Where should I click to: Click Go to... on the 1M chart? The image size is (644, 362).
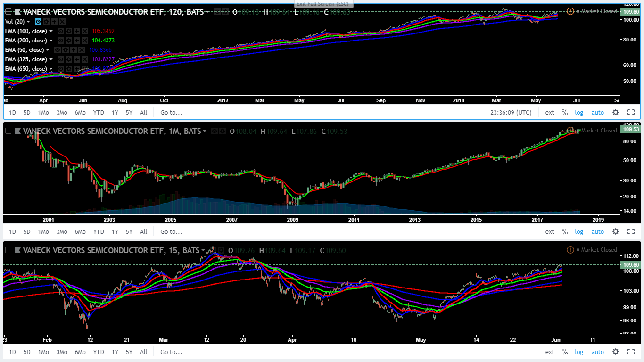click(x=171, y=231)
